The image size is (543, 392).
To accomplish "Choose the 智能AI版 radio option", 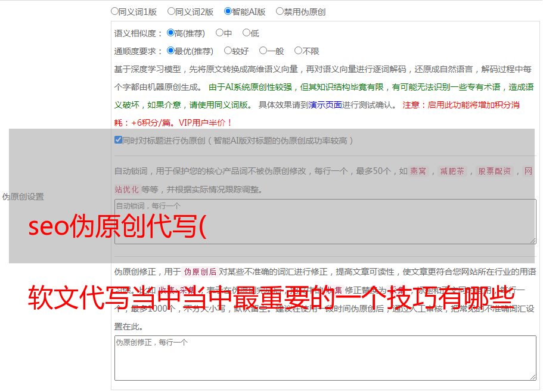I will click(x=228, y=11).
